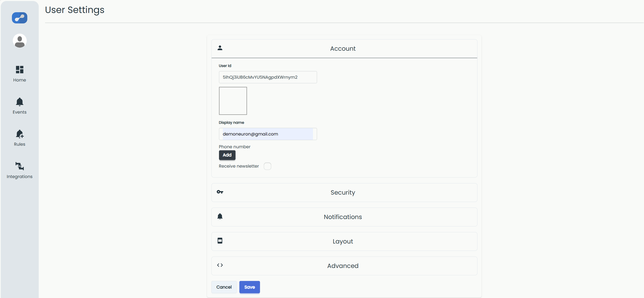Click the Advanced code brackets icon
Viewport: 644px width, 298px height.
click(x=220, y=265)
